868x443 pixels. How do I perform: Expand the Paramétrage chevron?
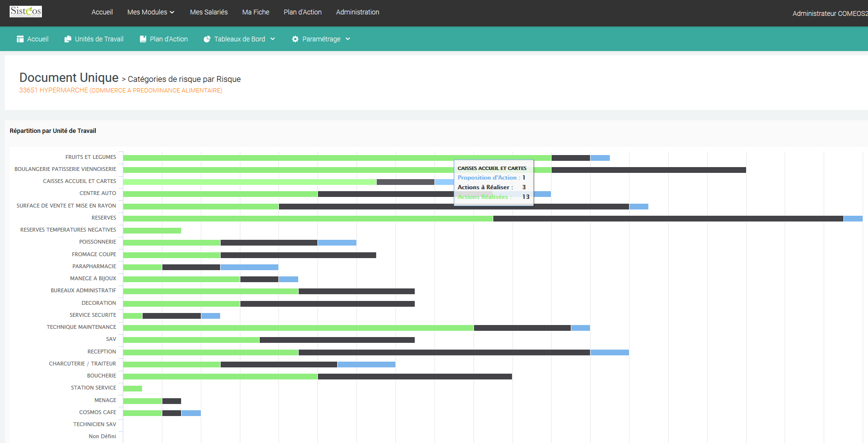pyautogui.click(x=348, y=39)
